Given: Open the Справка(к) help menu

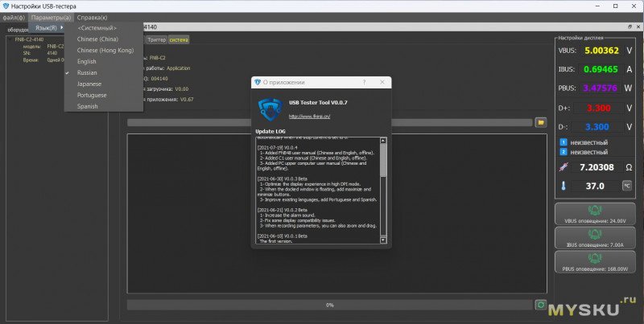Looking at the screenshot, I should [x=93, y=17].
